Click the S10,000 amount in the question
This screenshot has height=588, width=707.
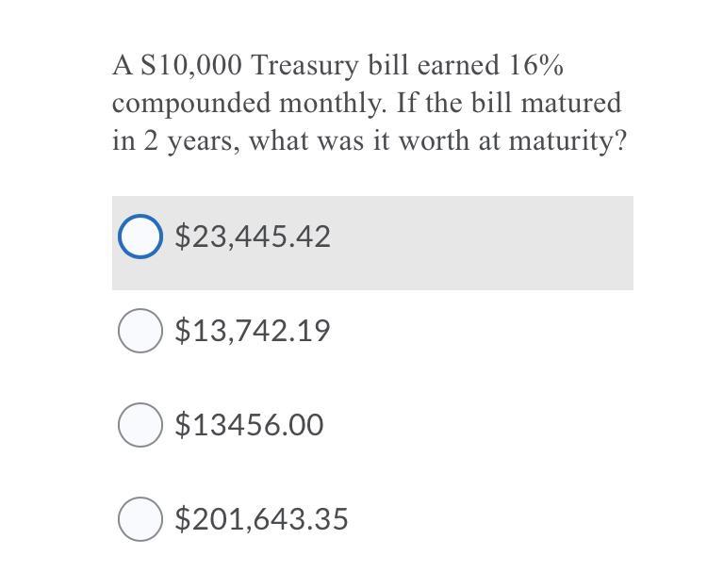[191, 66]
